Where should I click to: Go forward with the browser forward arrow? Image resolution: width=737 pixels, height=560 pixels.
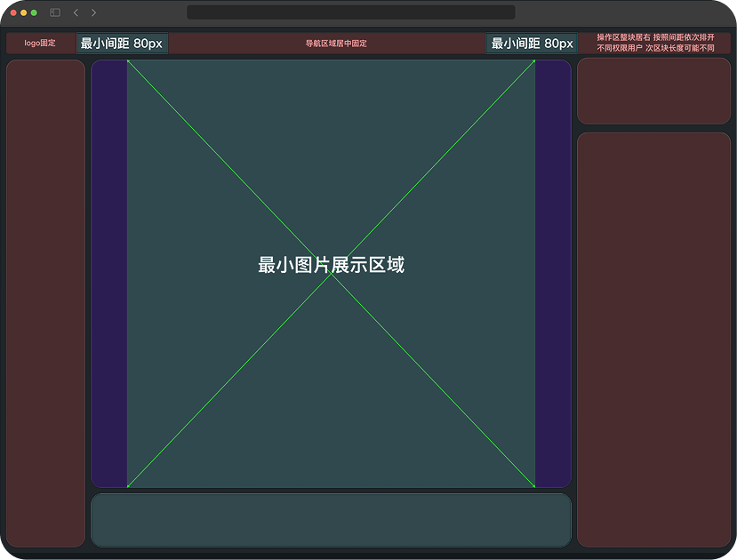(x=93, y=12)
